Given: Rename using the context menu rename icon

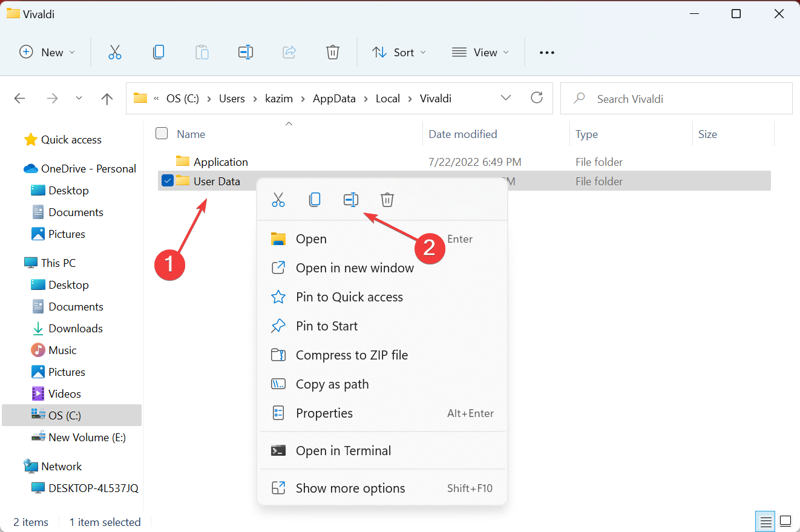Looking at the screenshot, I should pos(351,200).
